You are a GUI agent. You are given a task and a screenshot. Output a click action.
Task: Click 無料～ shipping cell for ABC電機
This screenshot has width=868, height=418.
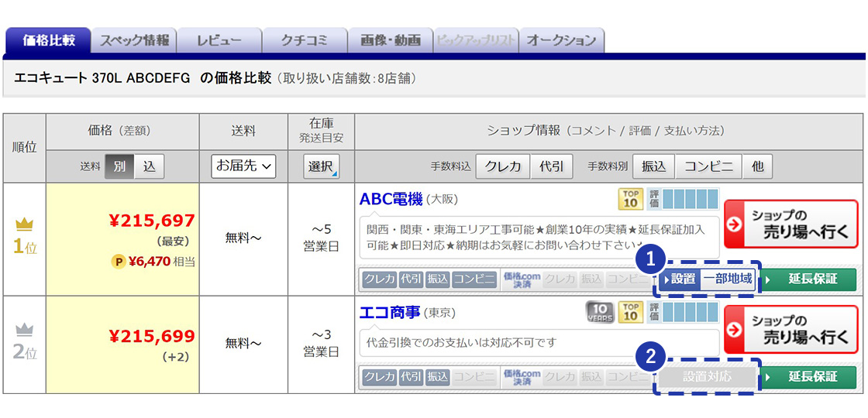[x=243, y=238]
